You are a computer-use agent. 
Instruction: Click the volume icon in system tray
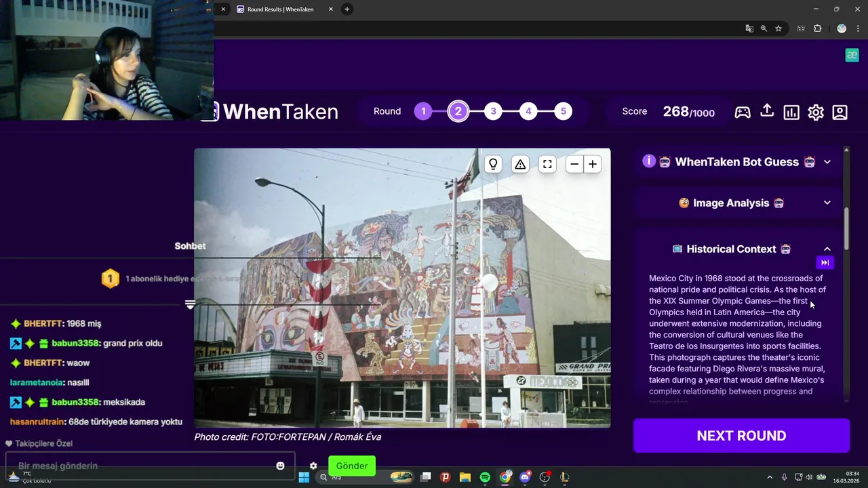coord(810,477)
